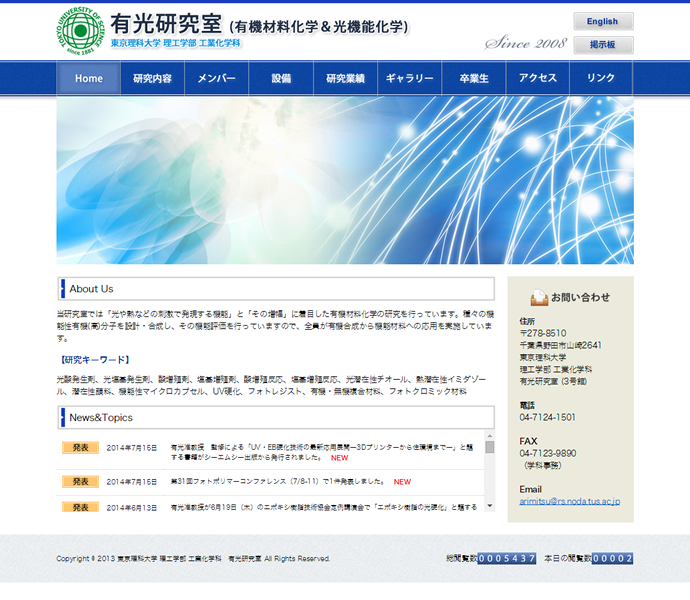Click the news list scroll up arrow

490,436
